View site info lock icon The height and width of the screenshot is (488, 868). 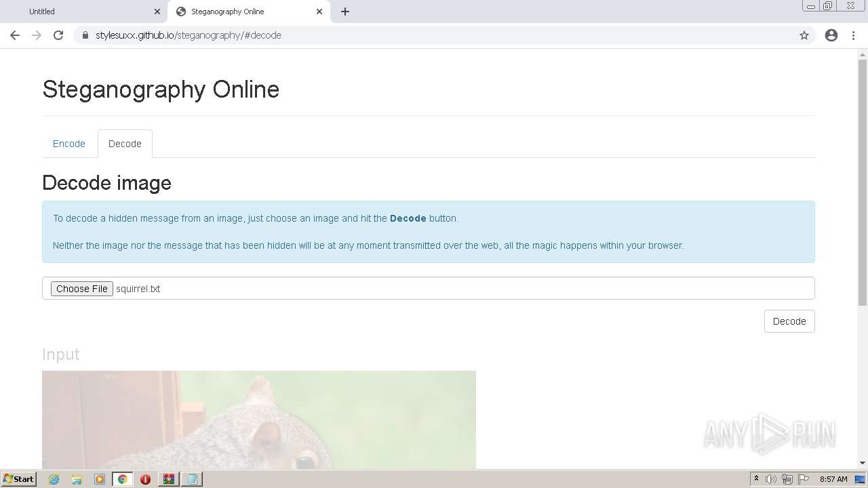tap(85, 35)
